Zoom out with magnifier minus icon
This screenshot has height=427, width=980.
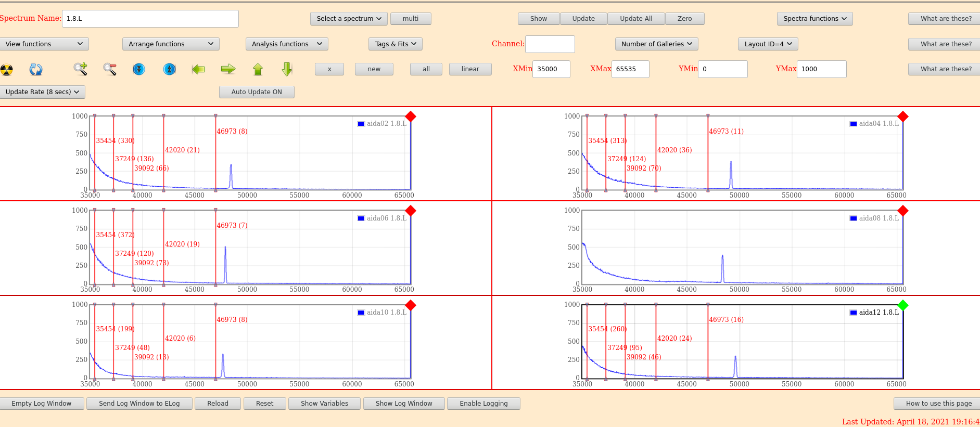[x=110, y=69]
